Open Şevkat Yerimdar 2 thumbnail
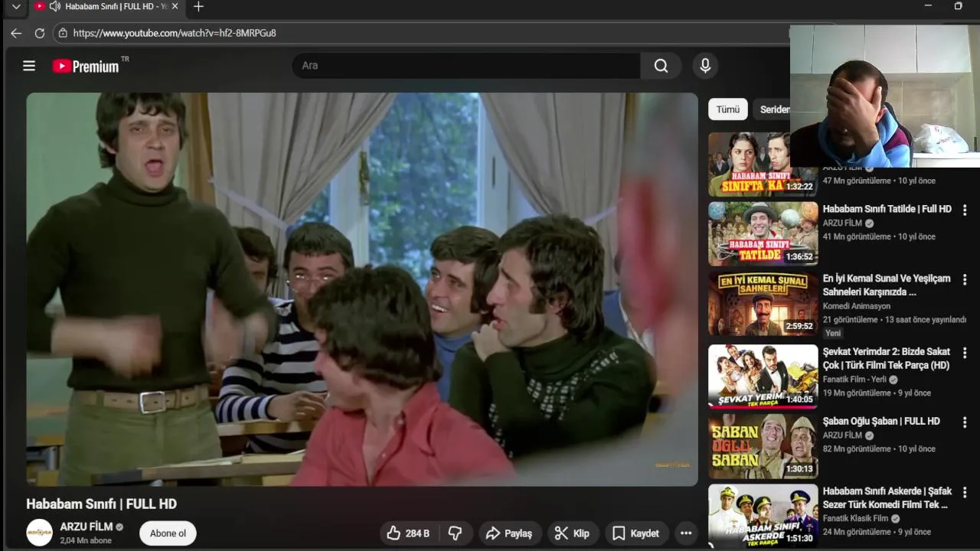The image size is (980, 551). [x=763, y=376]
